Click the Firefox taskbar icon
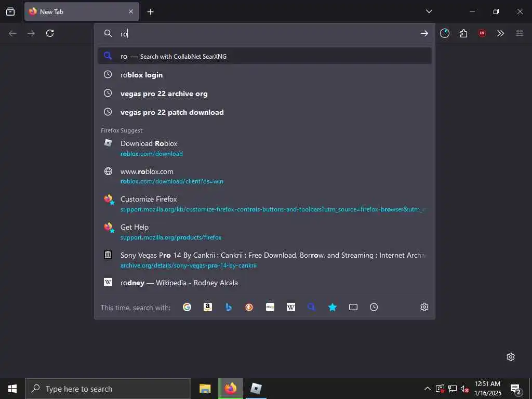Image resolution: width=532 pixels, height=399 pixels. pyautogui.click(x=230, y=389)
